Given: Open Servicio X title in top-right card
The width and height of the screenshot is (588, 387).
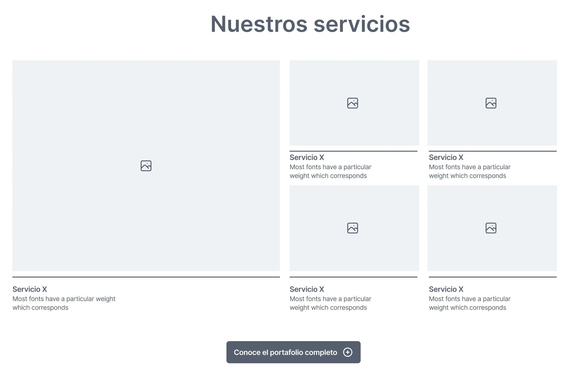Looking at the screenshot, I should click(x=446, y=157).
